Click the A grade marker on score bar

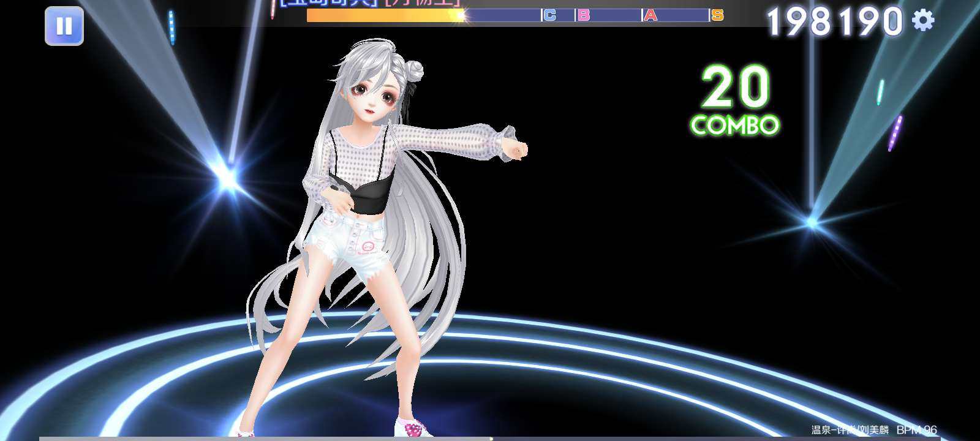pos(650,15)
